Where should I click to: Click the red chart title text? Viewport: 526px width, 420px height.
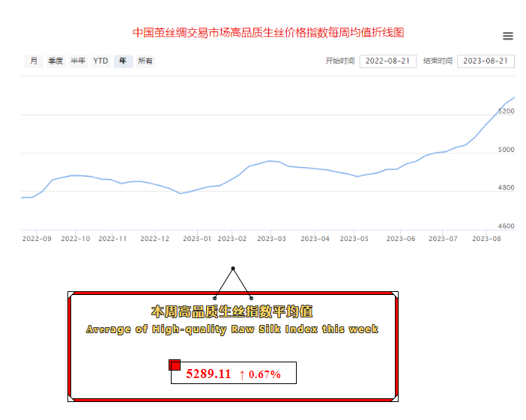click(x=268, y=33)
